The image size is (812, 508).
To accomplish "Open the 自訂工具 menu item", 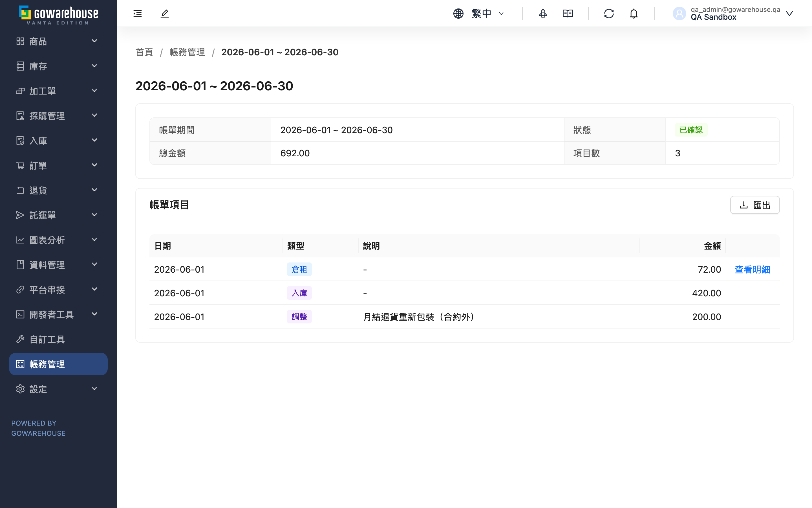I will pos(58,339).
